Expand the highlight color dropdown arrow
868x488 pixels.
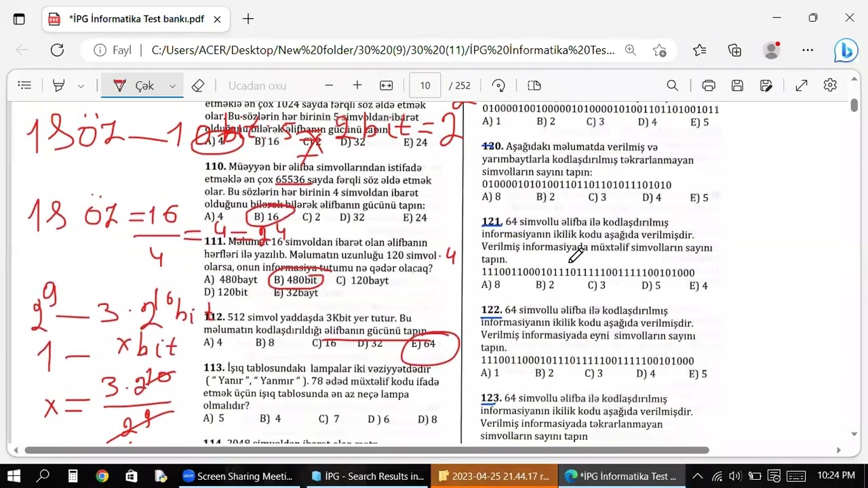click(81, 86)
